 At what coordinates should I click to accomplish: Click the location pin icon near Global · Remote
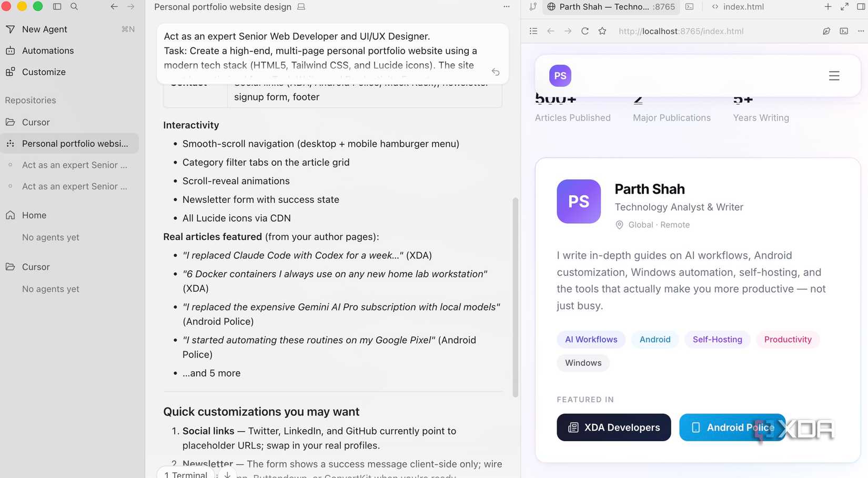pos(619,225)
